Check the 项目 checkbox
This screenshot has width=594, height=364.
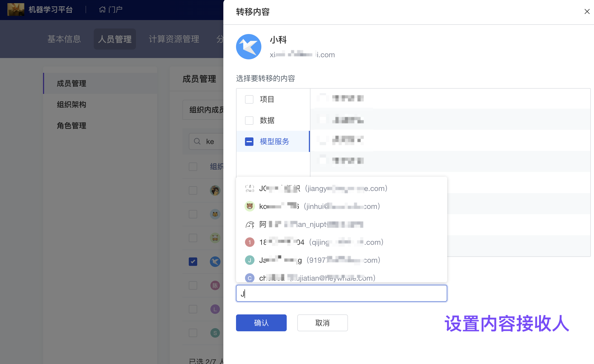[249, 99]
